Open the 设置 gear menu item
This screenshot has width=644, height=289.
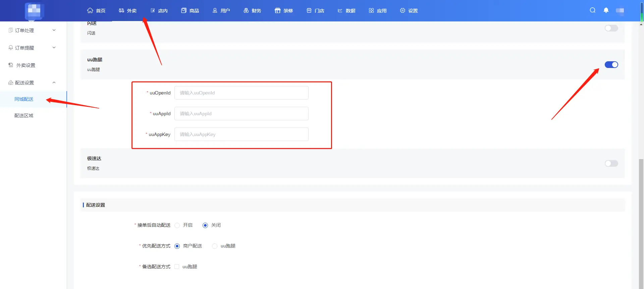(409, 11)
